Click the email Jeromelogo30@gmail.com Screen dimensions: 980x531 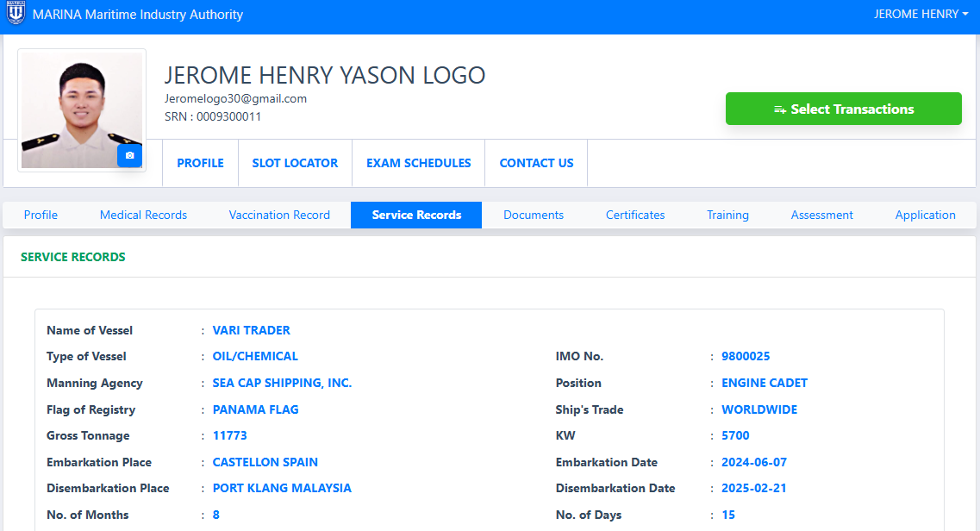(x=235, y=99)
